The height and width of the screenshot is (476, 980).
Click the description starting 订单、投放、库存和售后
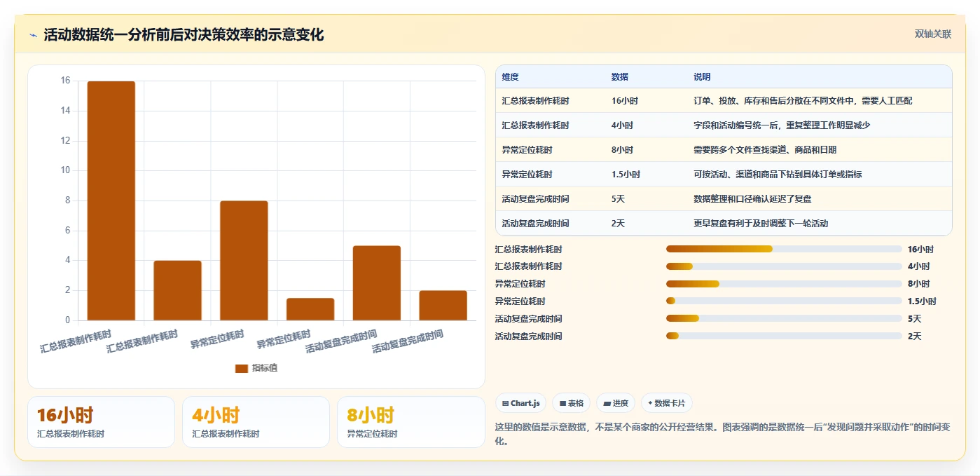(x=803, y=101)
